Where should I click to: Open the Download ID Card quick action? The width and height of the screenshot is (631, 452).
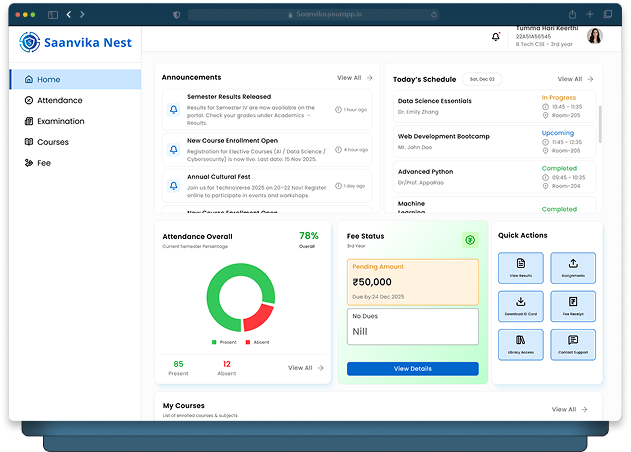[521, 306]
